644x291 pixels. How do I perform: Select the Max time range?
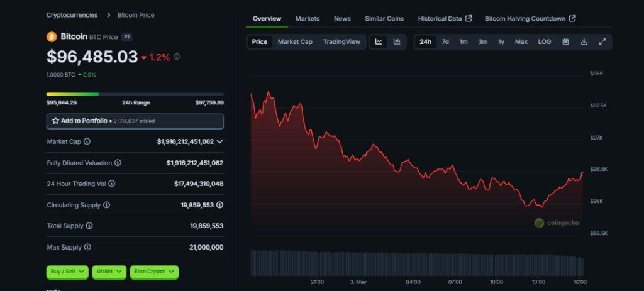[521, 42]
